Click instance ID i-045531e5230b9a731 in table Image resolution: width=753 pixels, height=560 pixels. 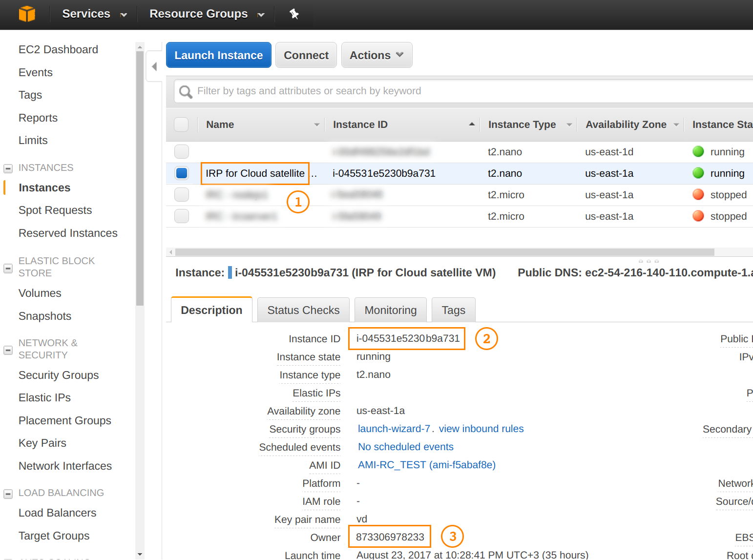pyautogui.click(x=384, y=173)
